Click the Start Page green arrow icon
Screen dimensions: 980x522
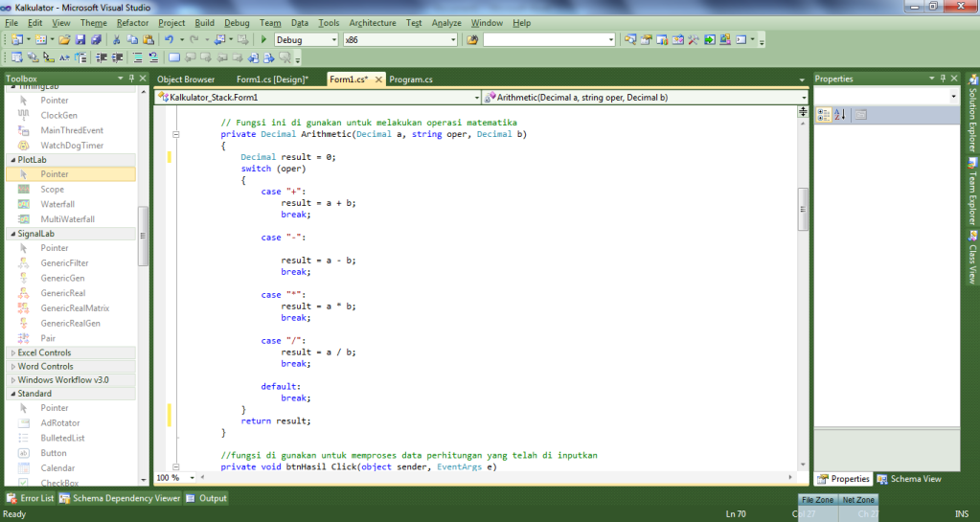(710, 39)
